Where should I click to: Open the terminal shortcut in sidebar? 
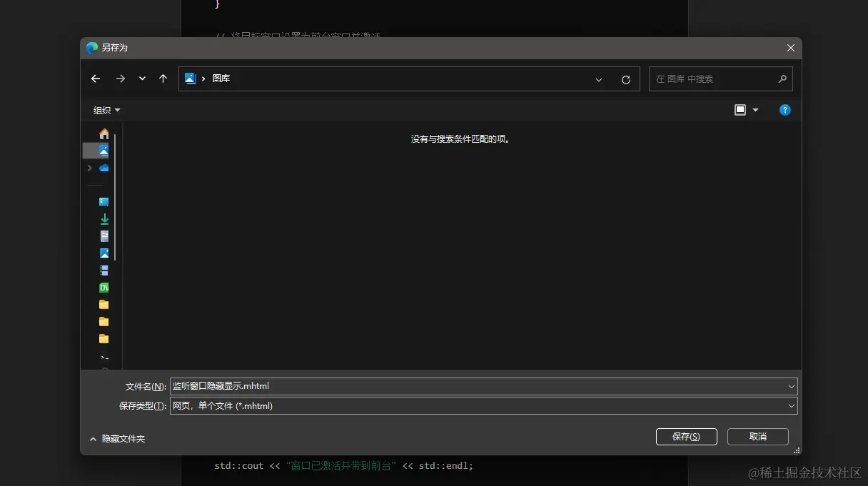tap(104, 357)
